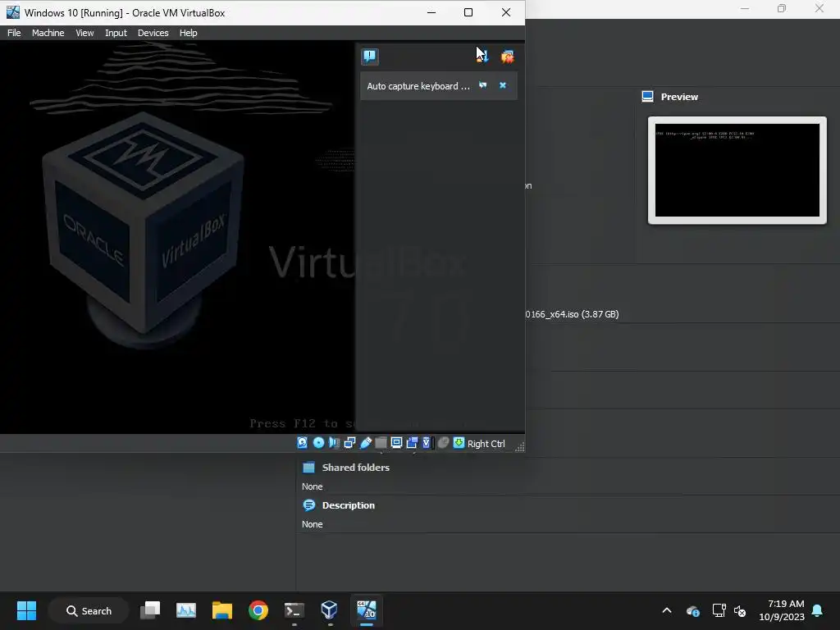Viewport: 840px width, 630px height.
Task: Click the display status bar icon
Action: click(x=396, y=442)
